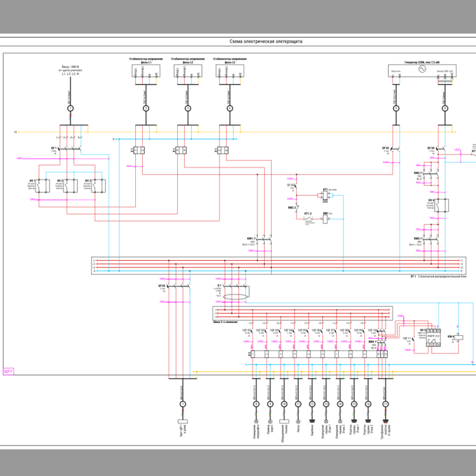Select cable marker circle number 3
Screen dimensions: 476x476
click(188, 109)
